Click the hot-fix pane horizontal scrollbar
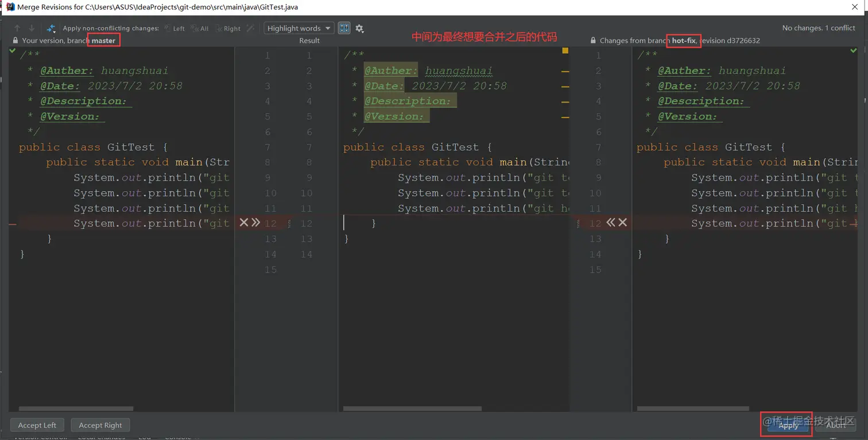Screen dimensions: 868x440 (693, 409)
